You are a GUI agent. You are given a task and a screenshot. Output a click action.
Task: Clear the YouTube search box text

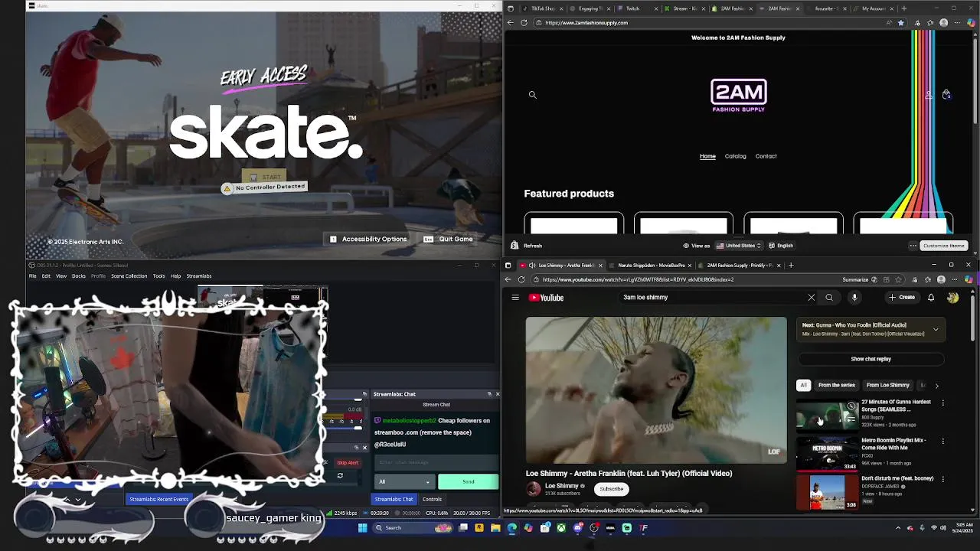tap(811, 298)
